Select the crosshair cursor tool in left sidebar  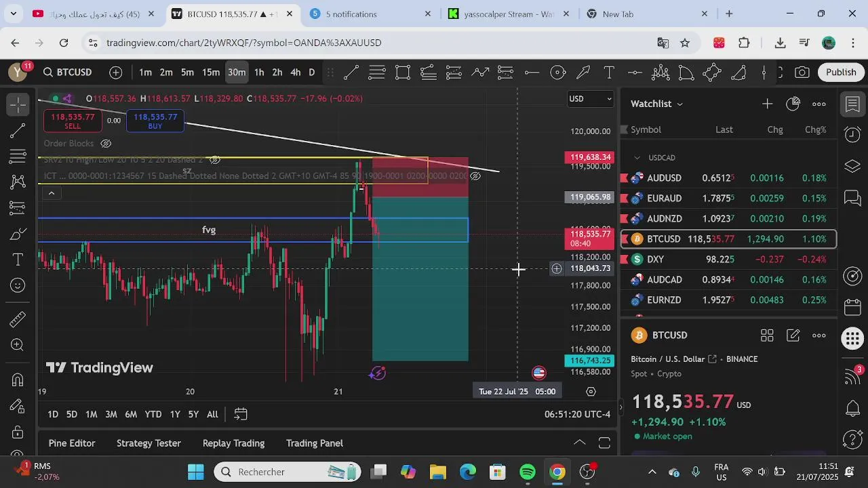click(18, 104)
